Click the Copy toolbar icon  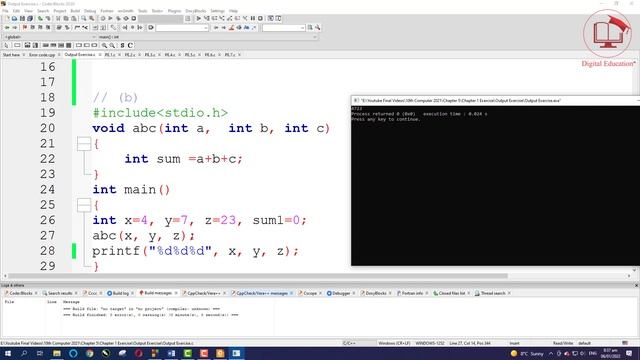tap(66, 18)
